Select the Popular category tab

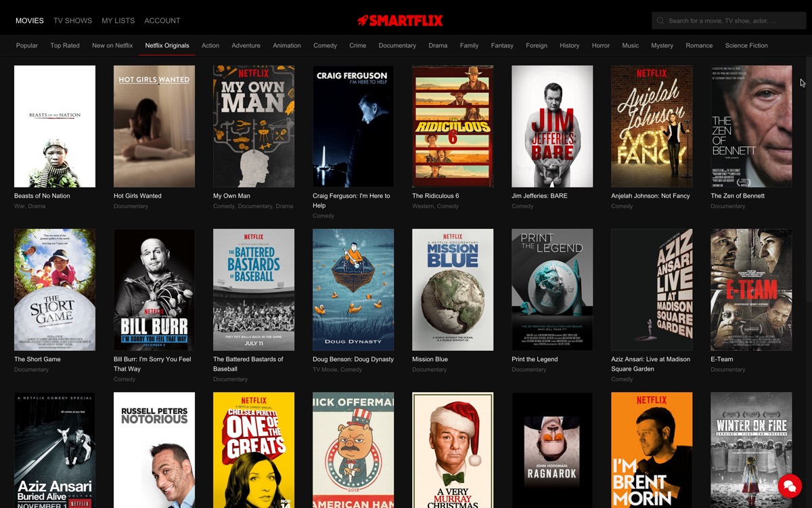coord(27,45)
